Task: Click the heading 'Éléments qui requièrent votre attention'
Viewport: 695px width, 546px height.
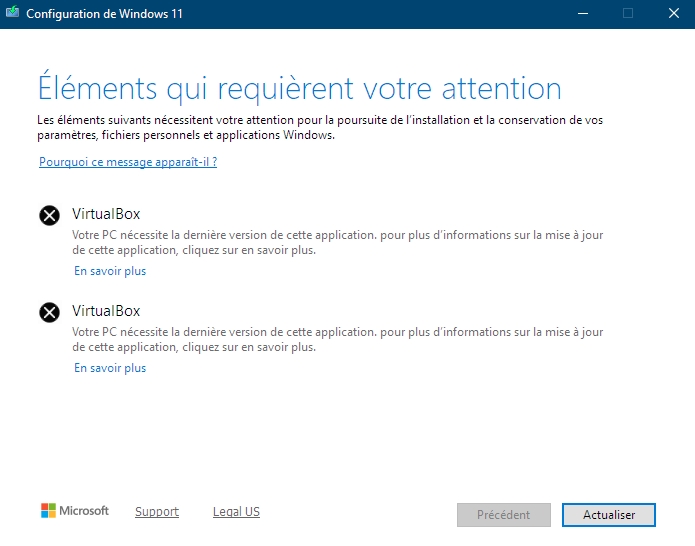Action: pyautogui.click(x=300, y=88)
